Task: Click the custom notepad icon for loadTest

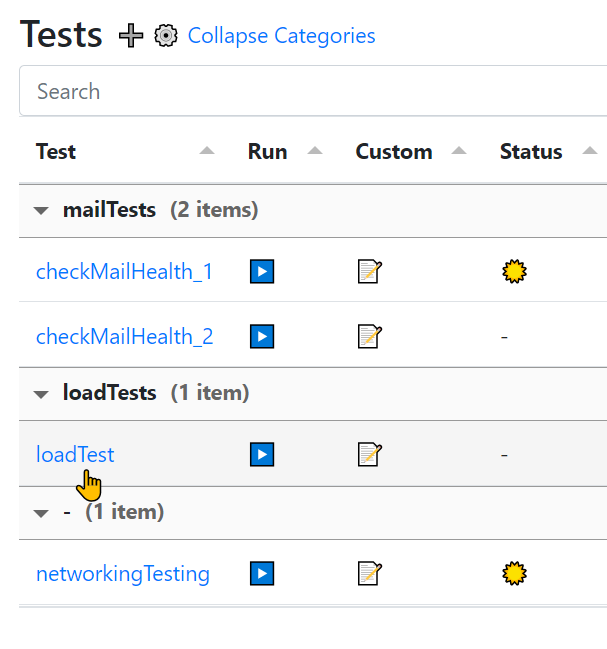Action: pos(370,455)
